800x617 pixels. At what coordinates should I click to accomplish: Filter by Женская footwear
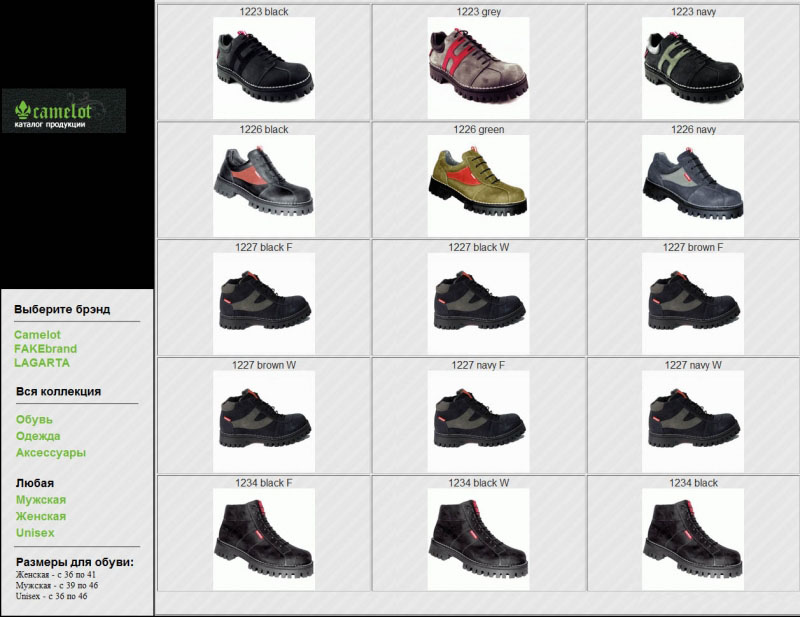(41, 516)
